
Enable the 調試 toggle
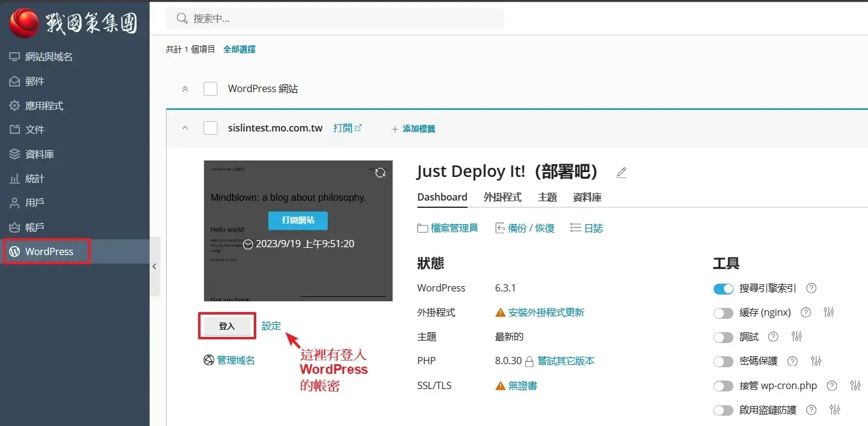tap(723, 338)
